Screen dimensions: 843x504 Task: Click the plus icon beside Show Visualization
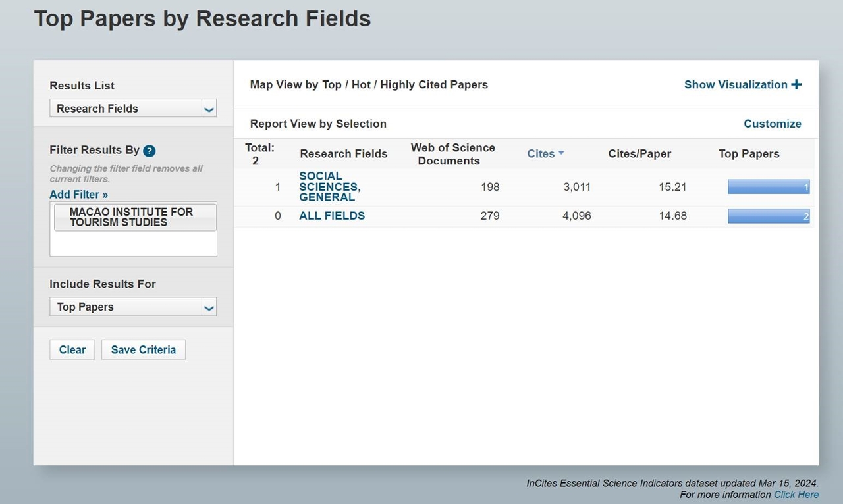tap(796, 84)
